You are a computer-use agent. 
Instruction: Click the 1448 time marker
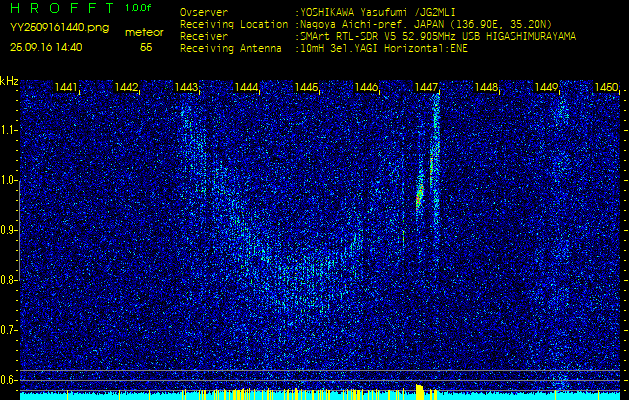[486, 87]
